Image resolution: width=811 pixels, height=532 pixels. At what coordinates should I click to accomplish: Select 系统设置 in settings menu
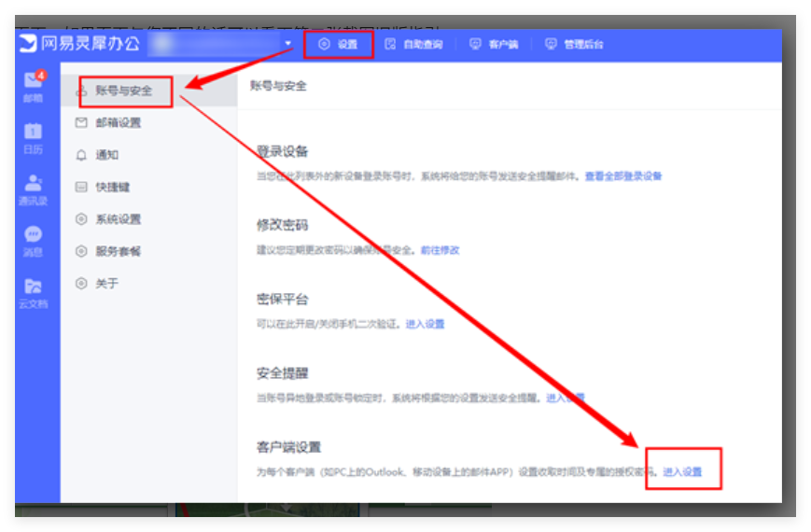(149, 219)
